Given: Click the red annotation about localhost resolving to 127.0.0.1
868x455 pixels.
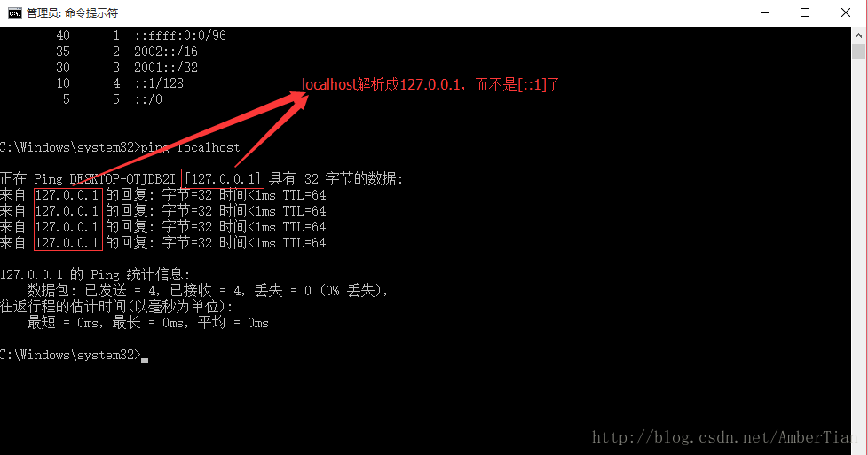Looking at the screenshot, I should 430,84.
